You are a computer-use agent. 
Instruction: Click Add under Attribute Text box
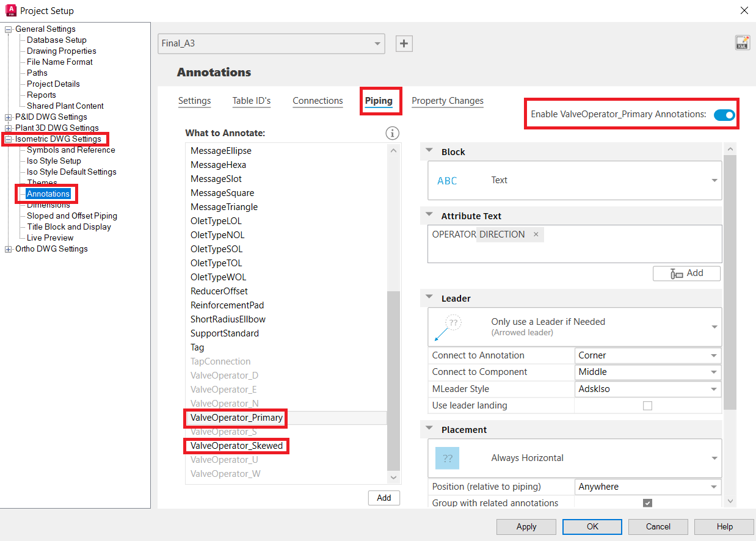(x=687, y=274)
